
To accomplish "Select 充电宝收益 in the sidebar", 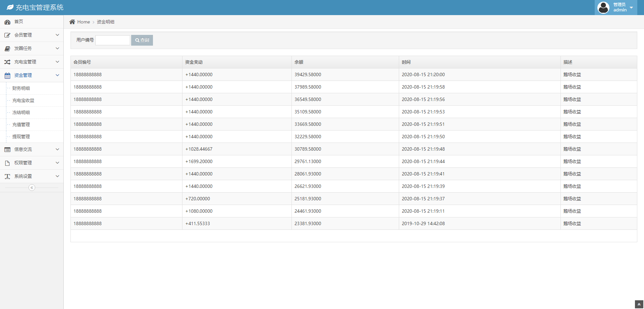I will [23, 100].
